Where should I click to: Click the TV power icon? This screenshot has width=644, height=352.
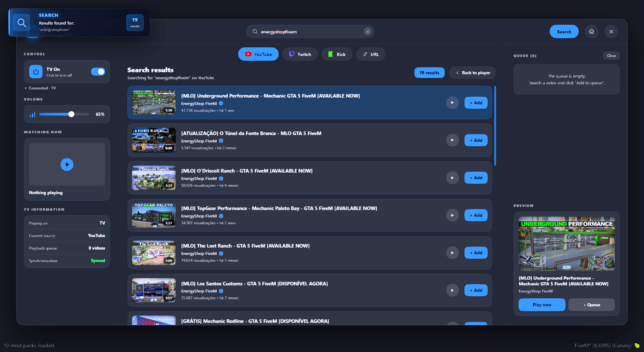click(x=36, y=72)
